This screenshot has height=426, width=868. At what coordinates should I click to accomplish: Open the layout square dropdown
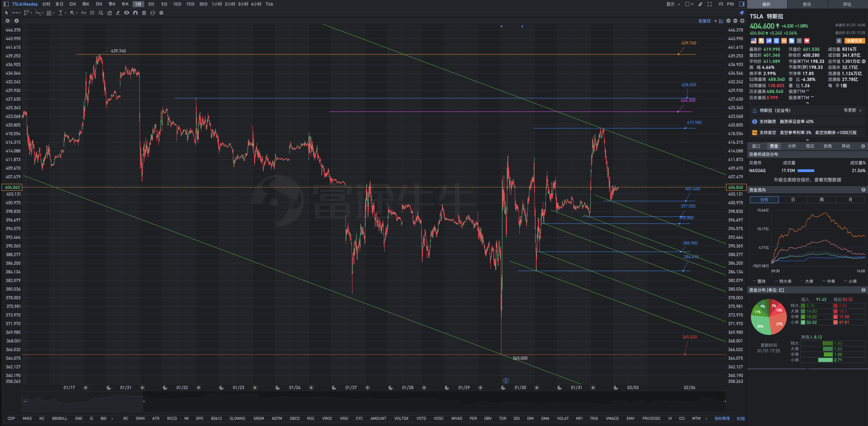[689, 4]
